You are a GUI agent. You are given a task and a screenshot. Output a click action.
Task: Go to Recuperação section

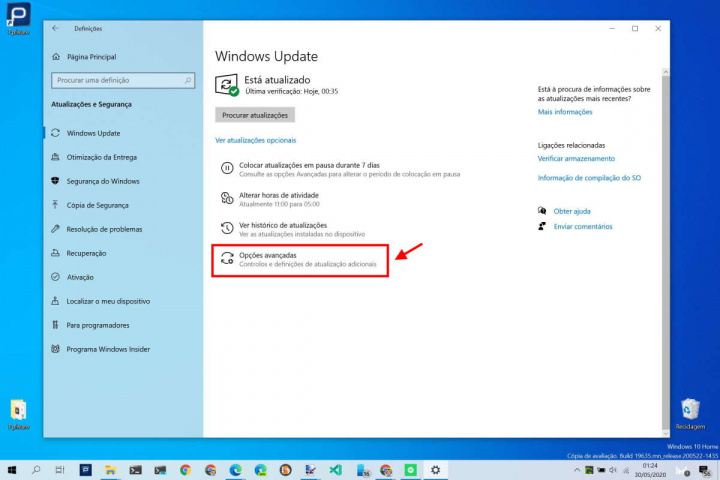click(x=86, y=253)
